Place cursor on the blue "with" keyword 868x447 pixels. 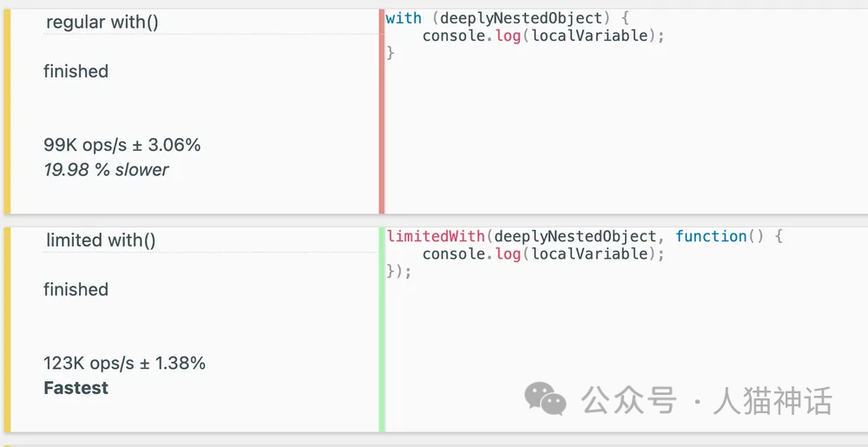click(x=404, y=18)
